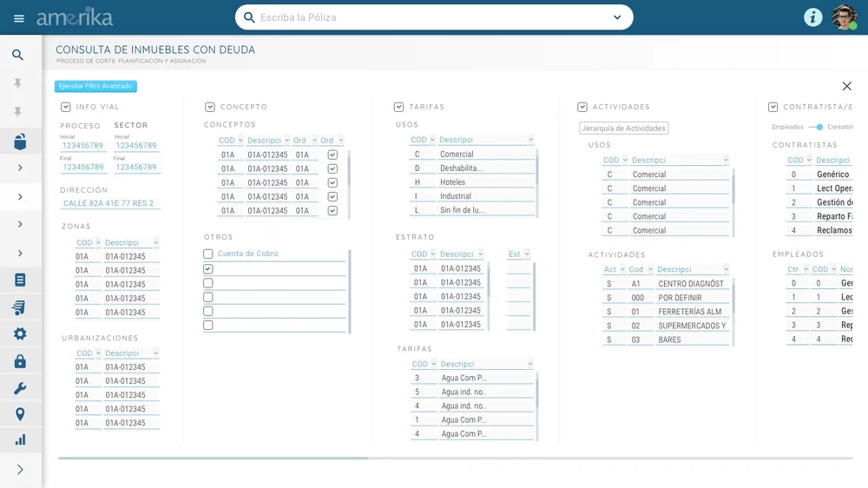This screenshot has height=488, width=868.
Task: Click the search magnifier in the policy field
Action: point(249,17)
